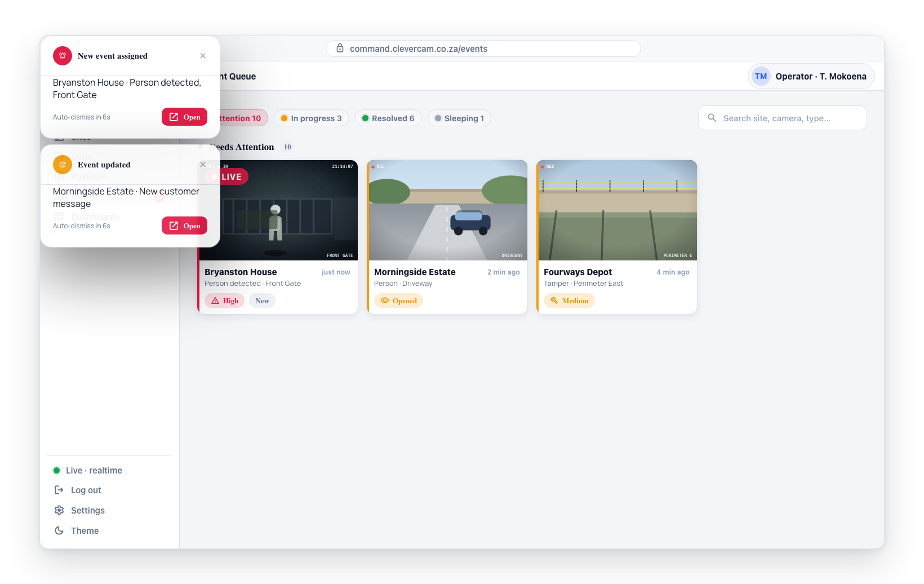Click "Morningside Estate · New customer message" toast text
The height and width of the screenshot is (584, 924).
tap(126, 197)
